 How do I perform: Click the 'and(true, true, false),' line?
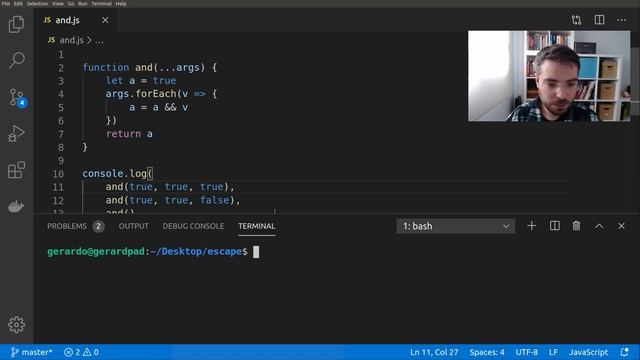coord(173,200)
